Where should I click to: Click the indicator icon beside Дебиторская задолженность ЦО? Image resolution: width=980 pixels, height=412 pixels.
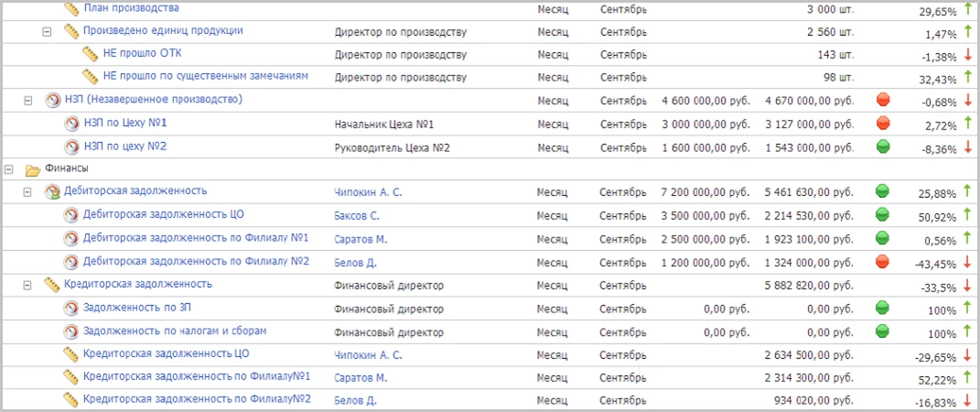click(71, 216)
